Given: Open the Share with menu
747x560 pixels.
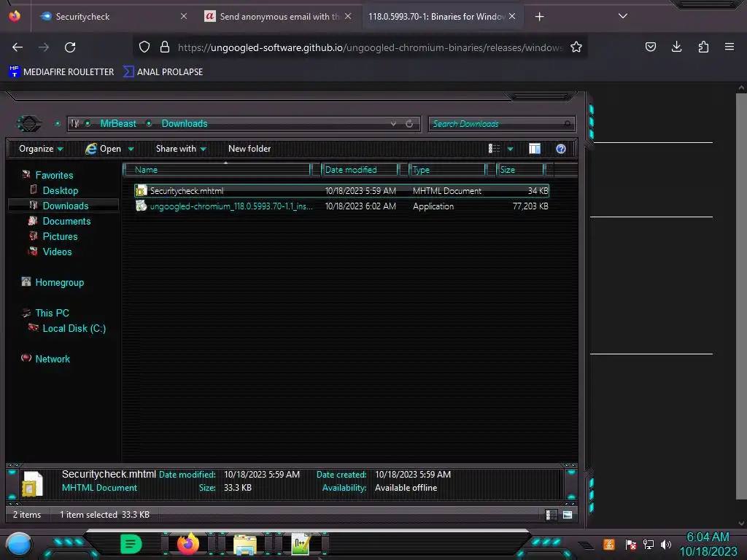Looking at the screenshot, I should coord(181,149).
